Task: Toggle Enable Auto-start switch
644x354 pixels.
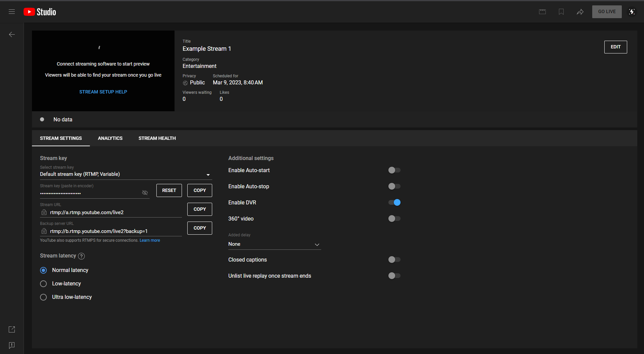Action: [394, 170]
